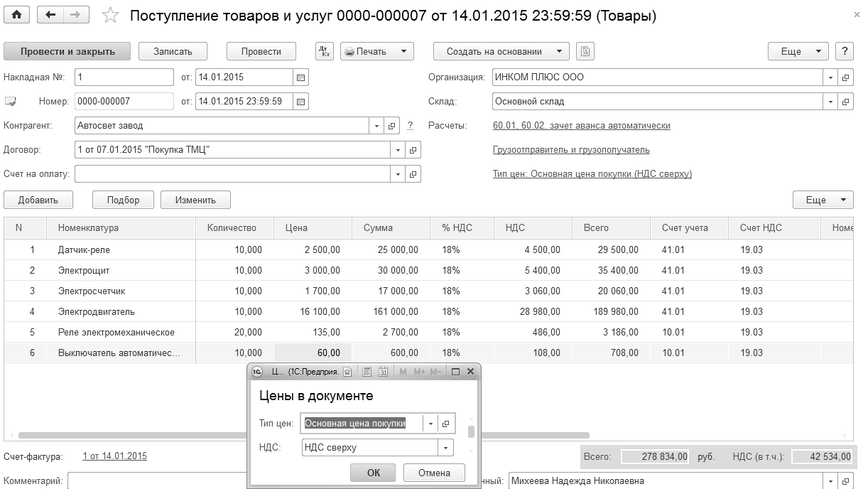The width and height of the screenshot is (868, 489).
Task: Expand the Контрагент dropdown list
Action: click(x=377, y=126)
